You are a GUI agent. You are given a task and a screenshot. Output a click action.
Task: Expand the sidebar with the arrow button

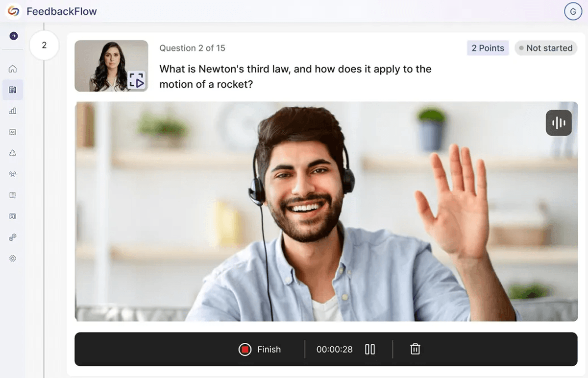pos(13,36)
